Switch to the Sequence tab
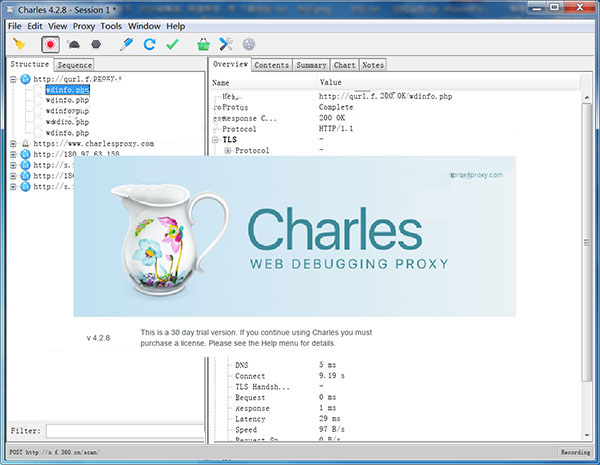The width and height of the screenshot is (600, 465). pyautogui.click(x=74, y=65)
